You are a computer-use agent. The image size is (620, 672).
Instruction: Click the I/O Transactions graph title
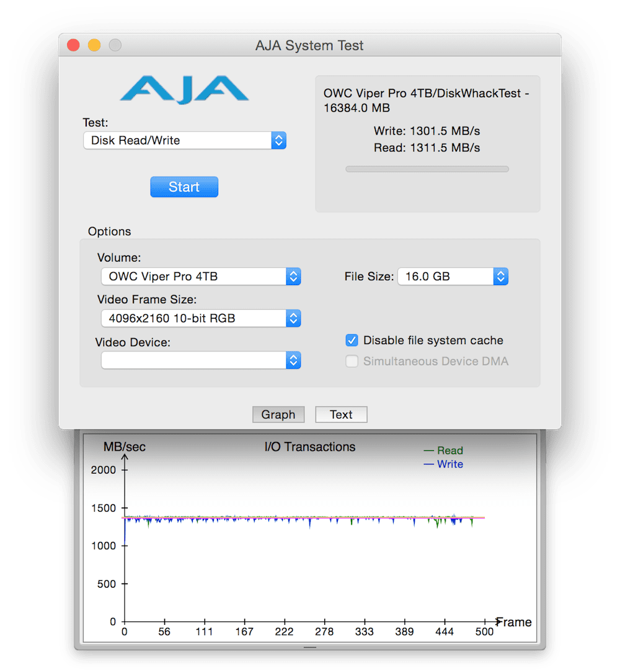click(309, 447)
